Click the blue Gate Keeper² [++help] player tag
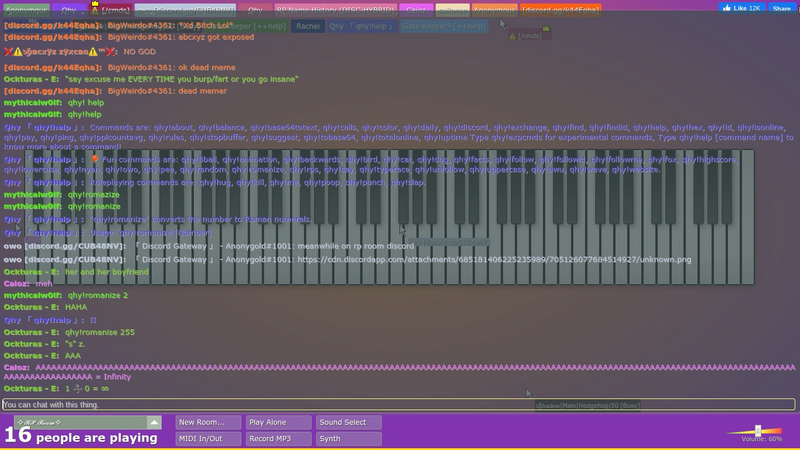 point(444,26)
